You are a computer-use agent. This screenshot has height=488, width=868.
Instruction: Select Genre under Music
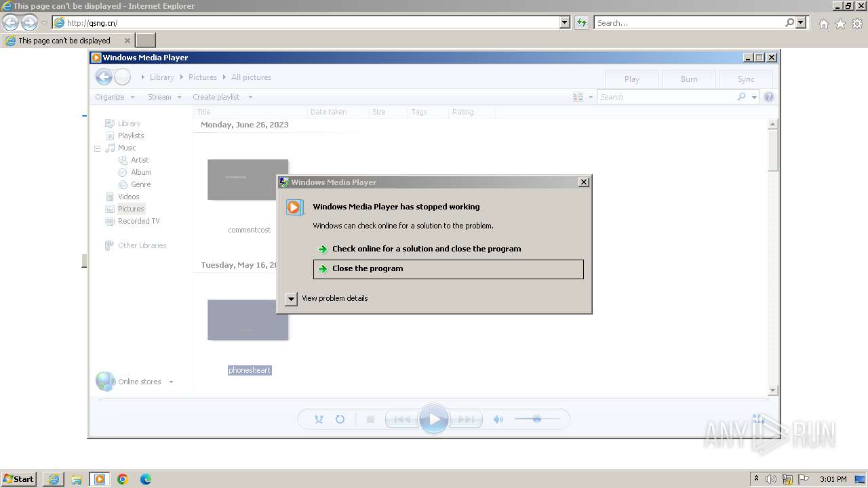[x=140, y=184]
